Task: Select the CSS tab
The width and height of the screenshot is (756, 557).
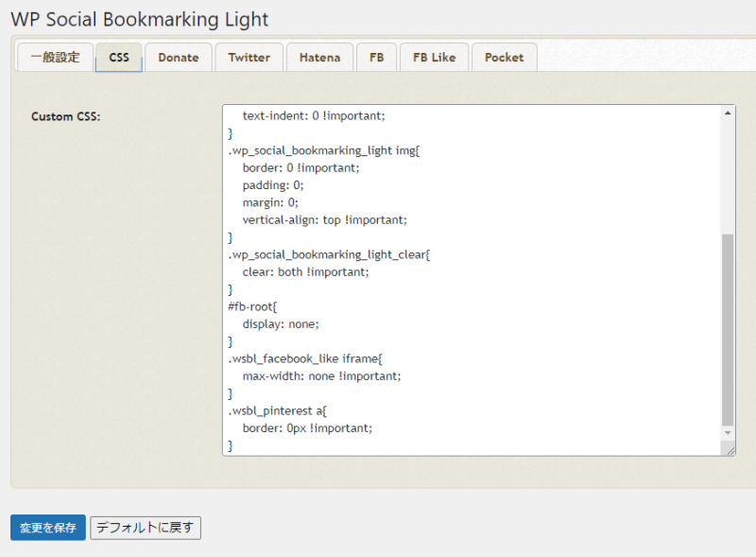Action: tap(119, 57)
